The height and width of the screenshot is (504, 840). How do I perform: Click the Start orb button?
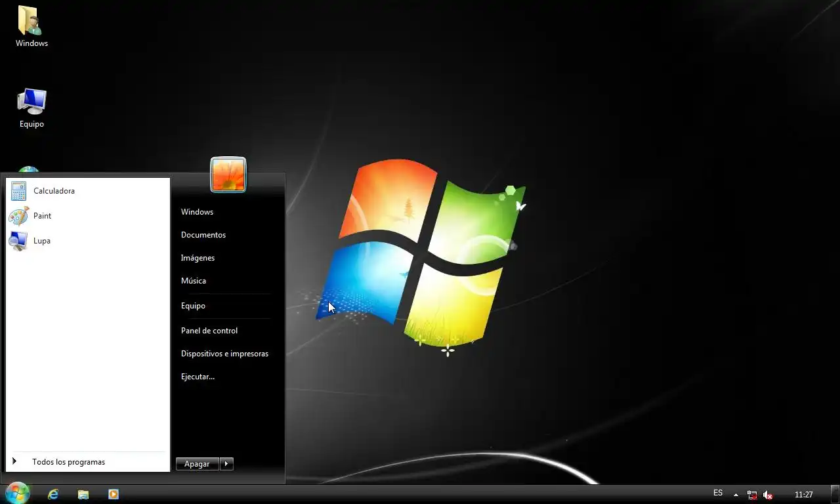(x=18, y=493)
